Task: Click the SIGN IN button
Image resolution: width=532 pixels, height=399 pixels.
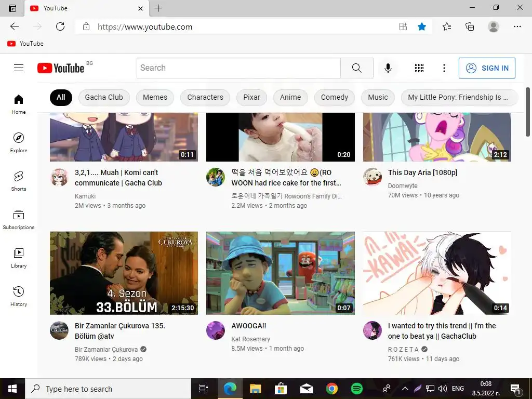Action: pos(487,68)
